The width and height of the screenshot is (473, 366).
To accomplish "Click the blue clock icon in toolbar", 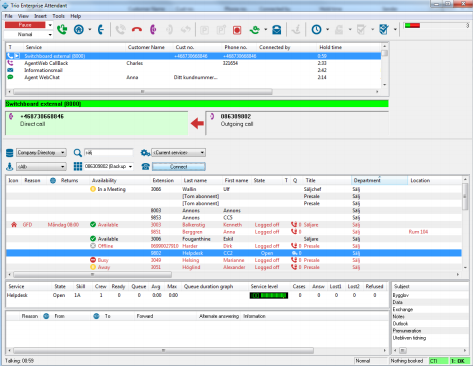I will (316, 30).
